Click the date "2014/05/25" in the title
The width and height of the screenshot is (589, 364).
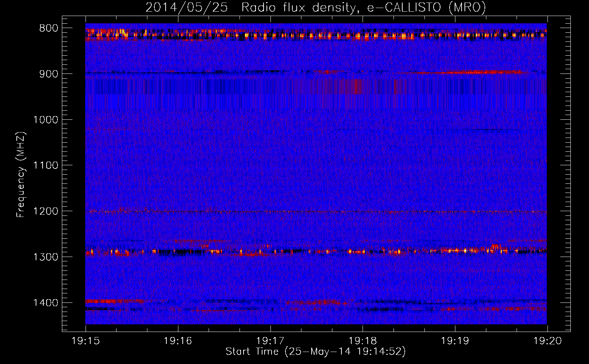click(187, 8)
